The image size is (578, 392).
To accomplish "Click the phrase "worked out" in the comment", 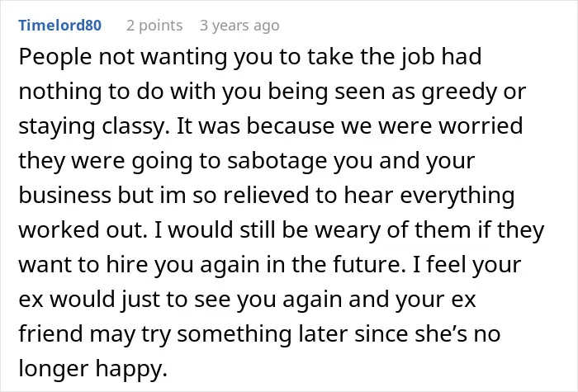I will (80, 230).
